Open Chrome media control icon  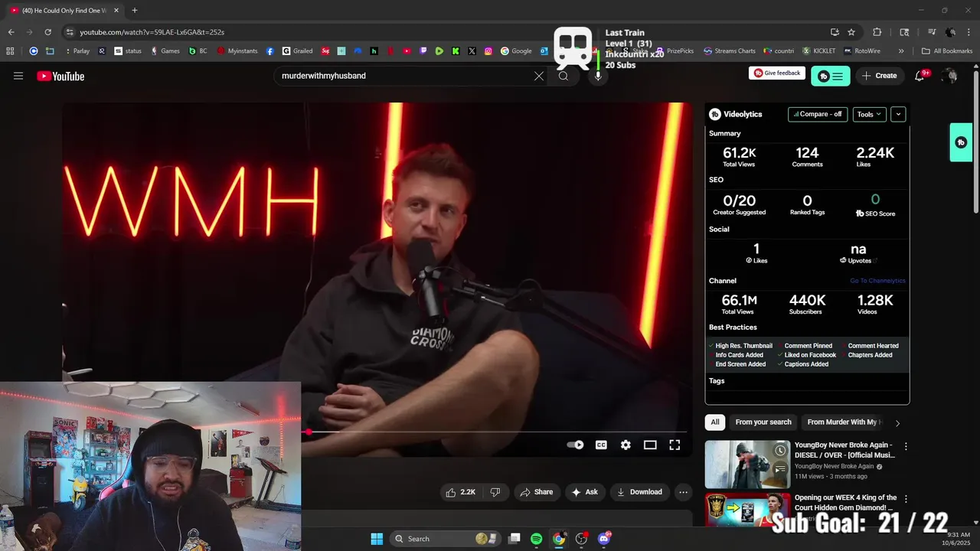932,32
